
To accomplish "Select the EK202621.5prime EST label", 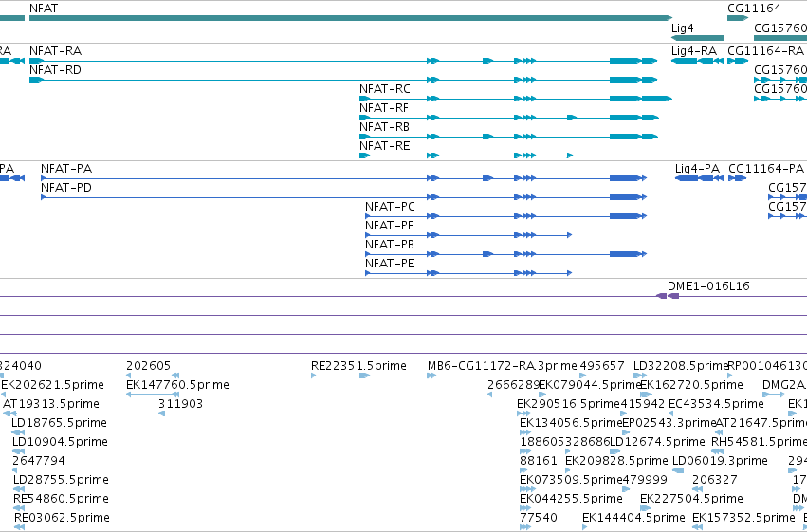I will 53,385.
